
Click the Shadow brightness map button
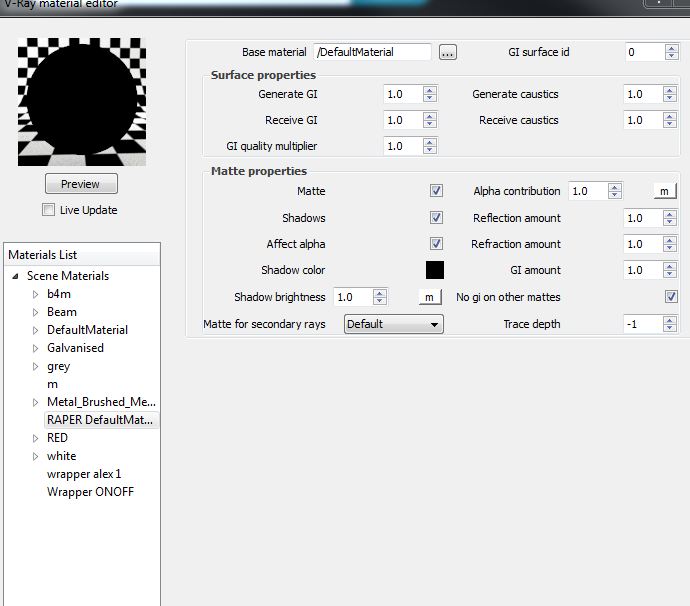[430, 297]
